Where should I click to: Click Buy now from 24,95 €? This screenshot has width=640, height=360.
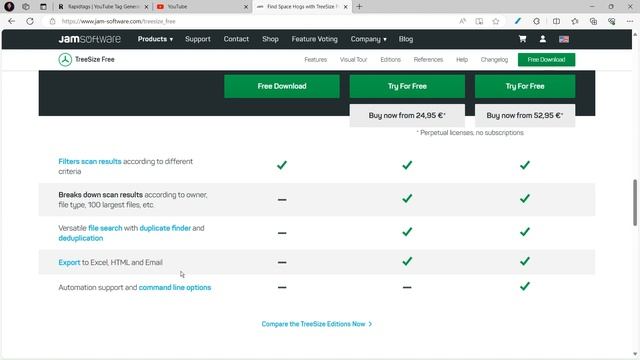tap(407, 116)
